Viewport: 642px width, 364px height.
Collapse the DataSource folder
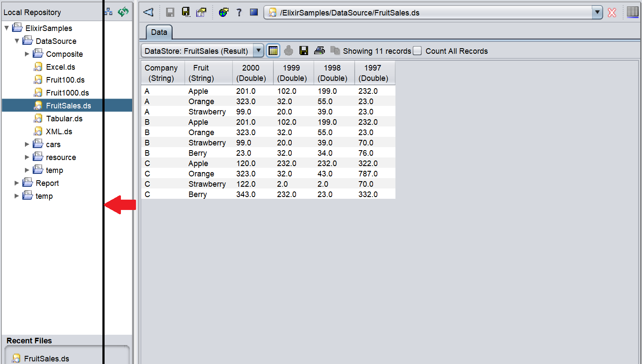click(x=17, y=41)
